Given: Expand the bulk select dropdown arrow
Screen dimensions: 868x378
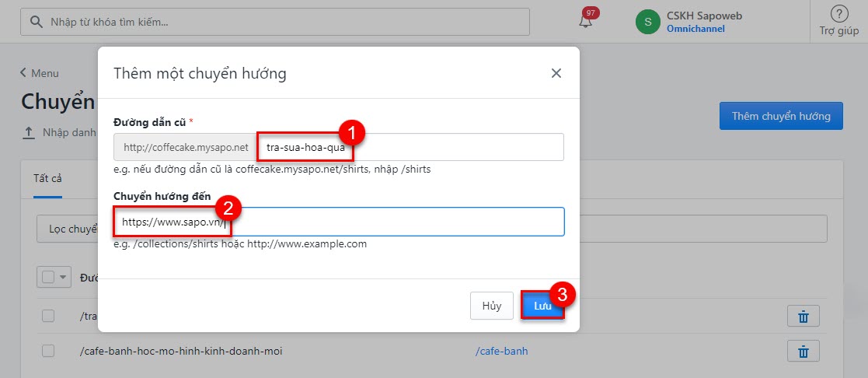Looking at the screenshot, I should (x=63, y=277).
